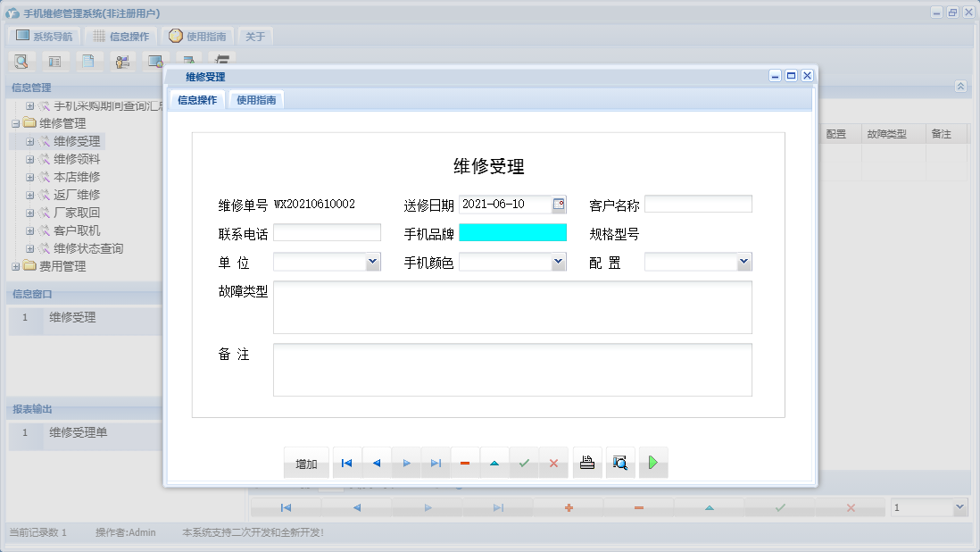Click the monitor with globe toolbar icon
The image size is (980, 552).
155,62
